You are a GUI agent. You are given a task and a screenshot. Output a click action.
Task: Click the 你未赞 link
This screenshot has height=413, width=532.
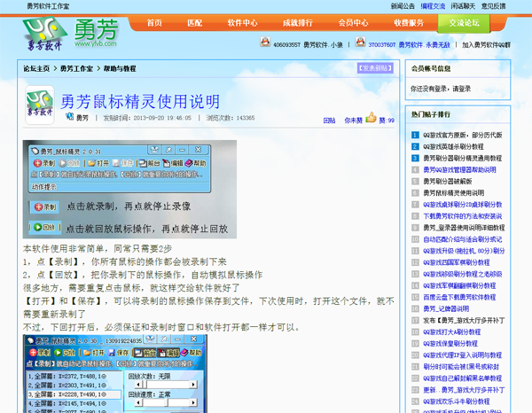353,121
